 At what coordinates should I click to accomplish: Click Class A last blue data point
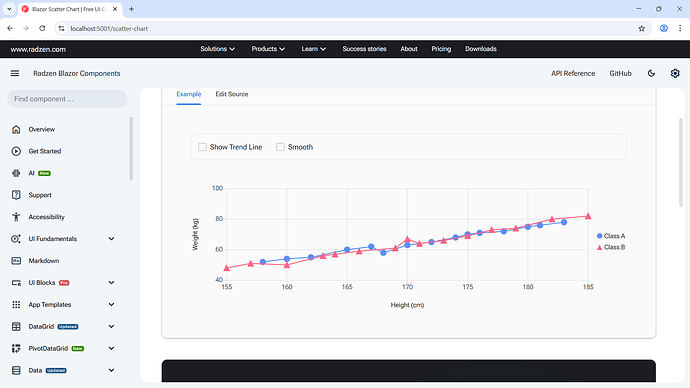[x=564, y=222]
